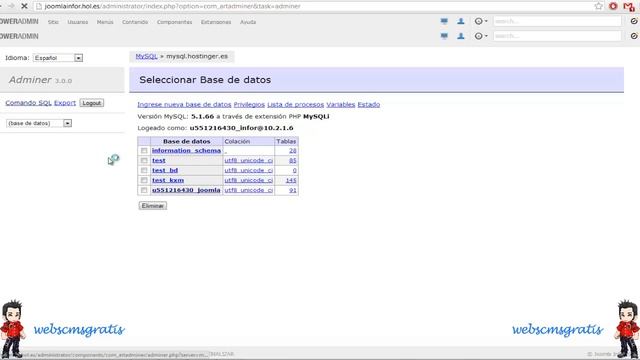
Task: Open clock dropdown in second admin bar
Action: [x=481, y=36]
